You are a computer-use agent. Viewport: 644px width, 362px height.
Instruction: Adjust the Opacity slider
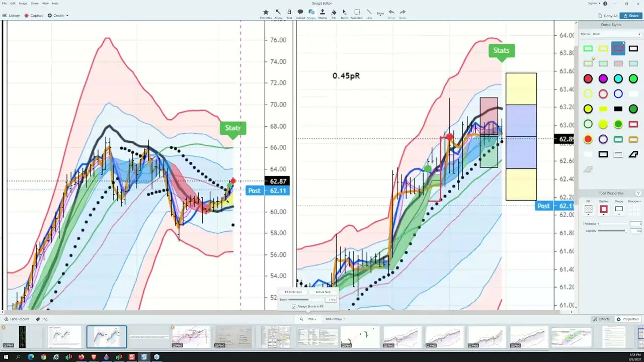click(x=613, y=231)
